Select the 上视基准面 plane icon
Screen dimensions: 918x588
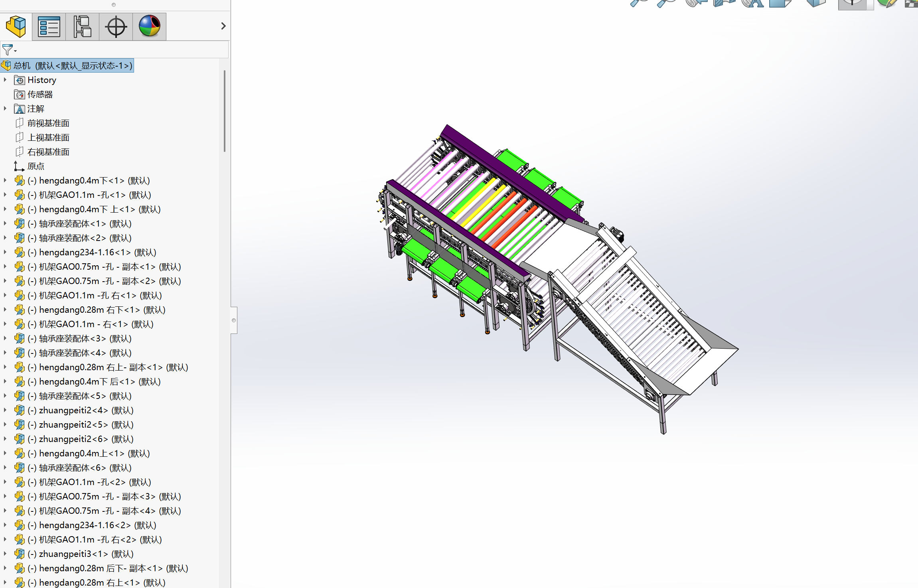tap(20, 138)
